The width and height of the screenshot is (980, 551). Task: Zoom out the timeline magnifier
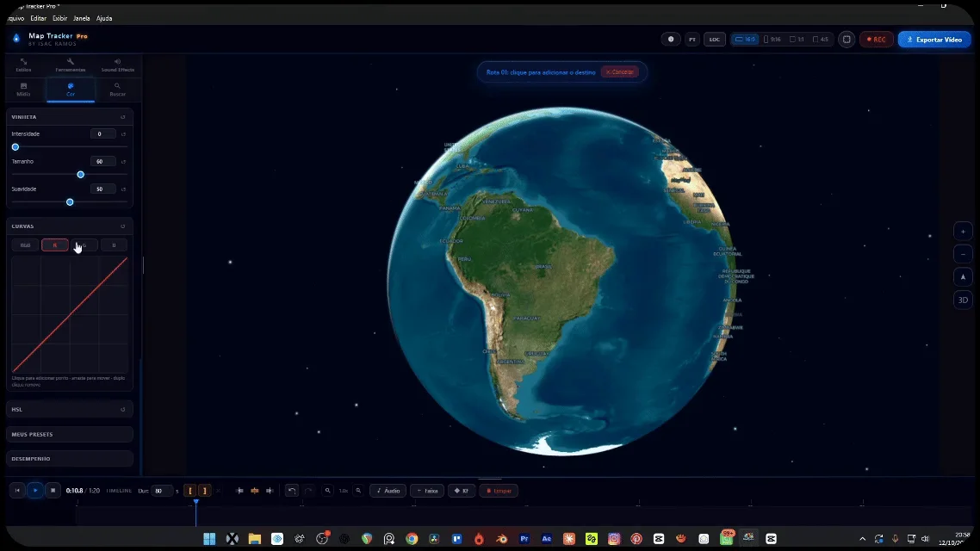point(327,491)
